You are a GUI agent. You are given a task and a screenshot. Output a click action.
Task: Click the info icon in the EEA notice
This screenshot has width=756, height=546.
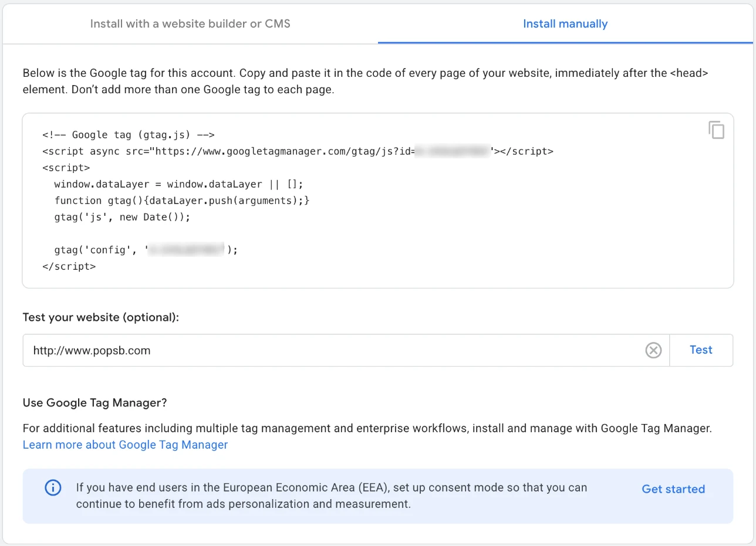[53, 487]
